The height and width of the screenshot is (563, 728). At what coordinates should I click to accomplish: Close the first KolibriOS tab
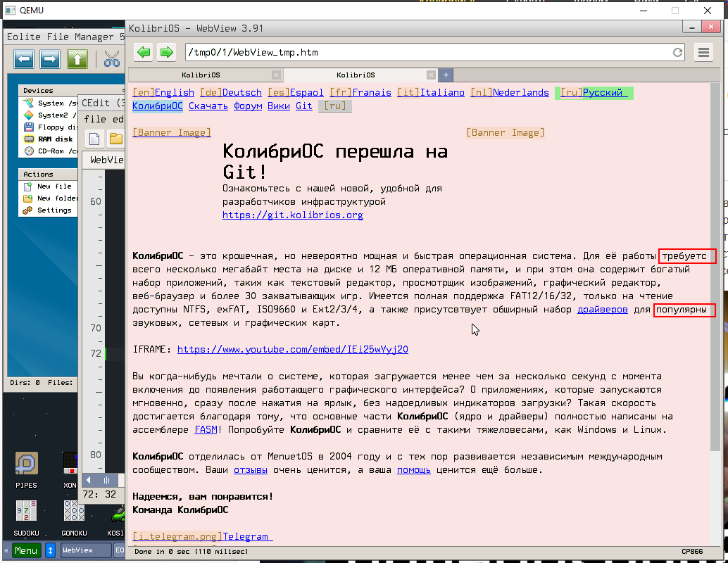(276, 75)
